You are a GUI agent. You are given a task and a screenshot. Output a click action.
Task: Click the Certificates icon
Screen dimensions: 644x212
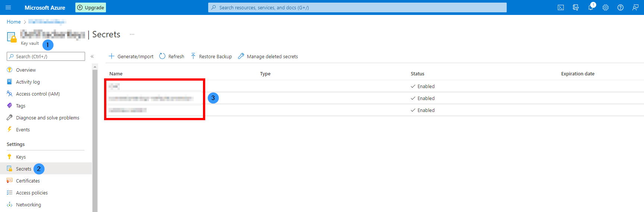[x=10, y=181]
